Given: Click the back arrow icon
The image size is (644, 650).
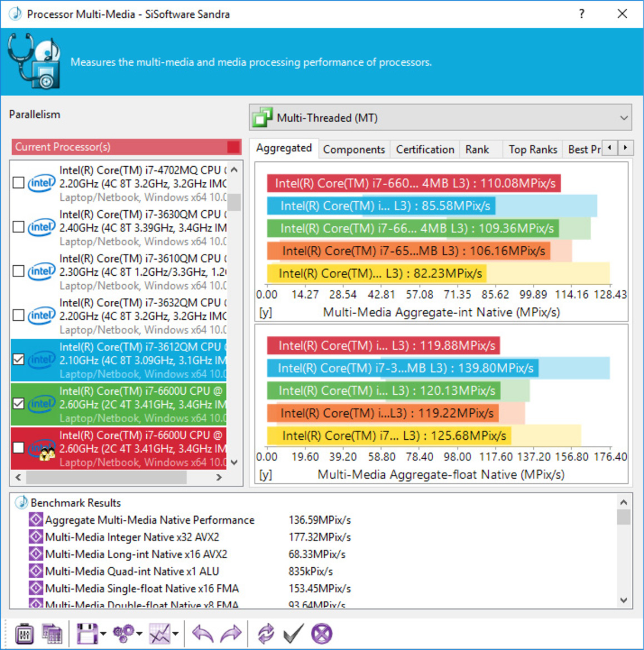Looking at the screenshot, I should coord(202,633).
